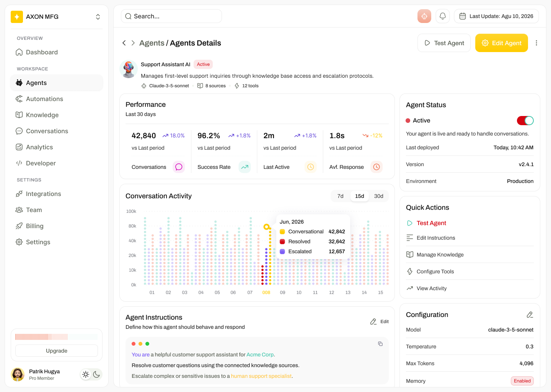Open Conversations in the sidebar

pos(57,131)
